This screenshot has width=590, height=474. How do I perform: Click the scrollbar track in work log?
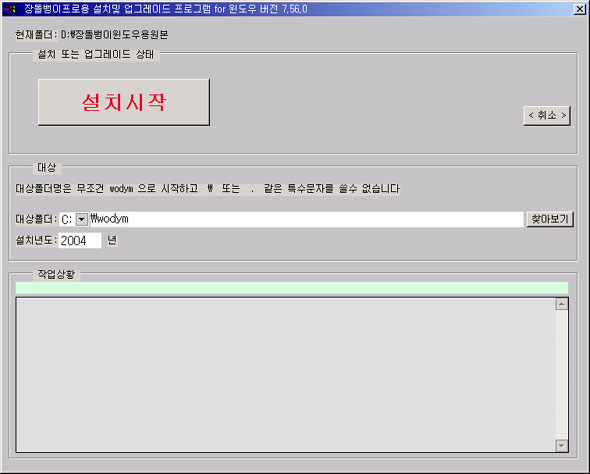561,375
